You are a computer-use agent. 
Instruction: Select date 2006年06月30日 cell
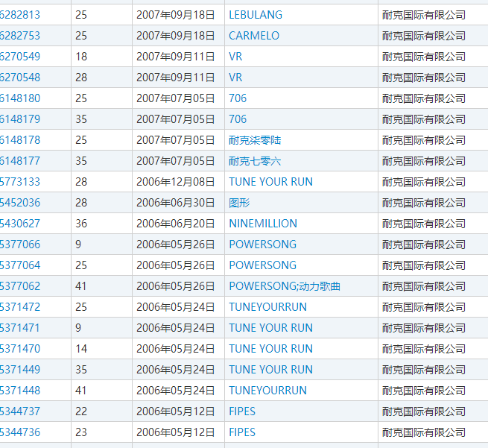[x=176, y=203]
